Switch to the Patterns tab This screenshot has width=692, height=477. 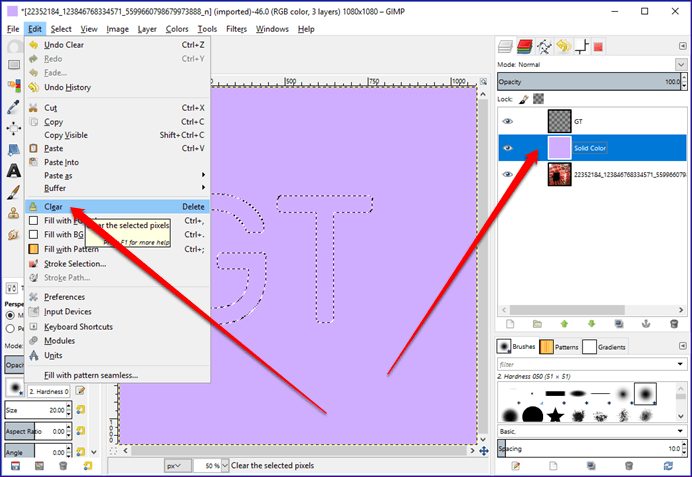(x=559, y=347)
